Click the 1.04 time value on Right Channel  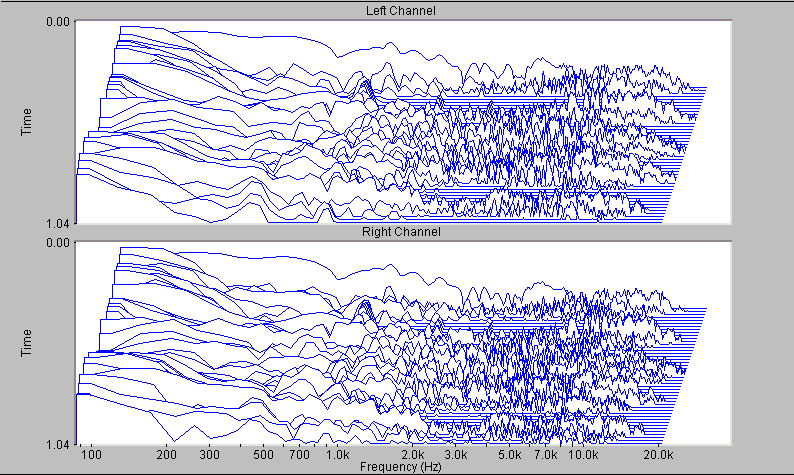click(x=59, y=443)
